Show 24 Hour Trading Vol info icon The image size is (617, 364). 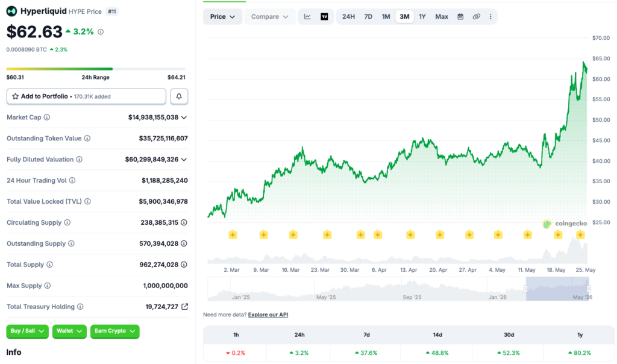pyautogui.click(x=72, y=181)
